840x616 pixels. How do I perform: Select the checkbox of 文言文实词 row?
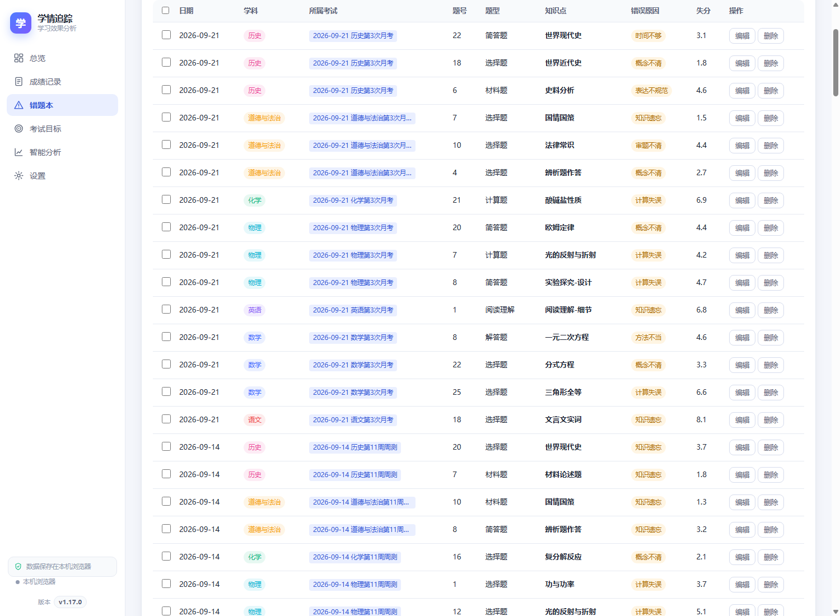(166, 419)
